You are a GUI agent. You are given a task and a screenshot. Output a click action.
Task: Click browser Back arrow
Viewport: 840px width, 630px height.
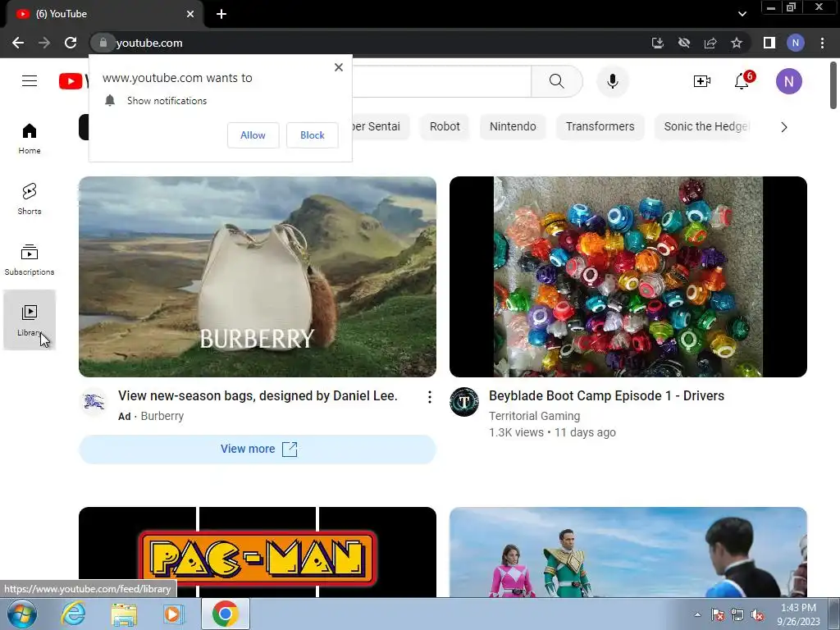pyautogui.click(x=18, y=43)
